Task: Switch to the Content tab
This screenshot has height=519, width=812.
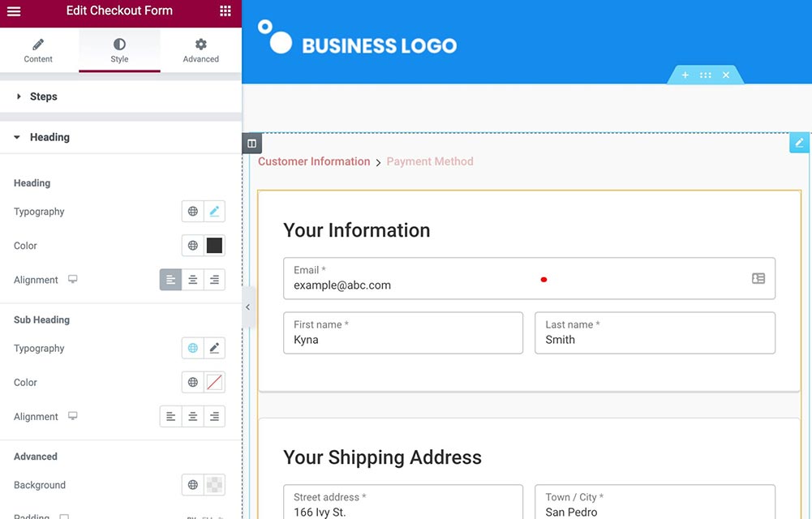Action: point(37,50)
